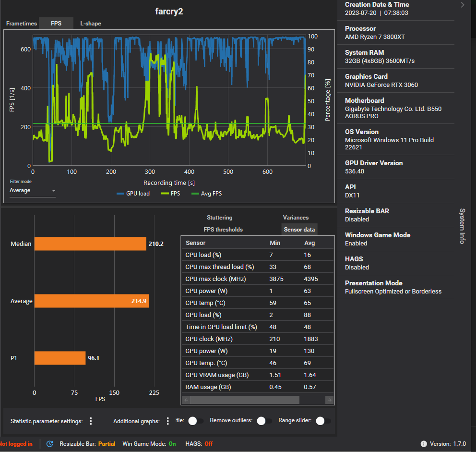Click the Min column header
The height and width of the screenshot is (452, 476).
click(x=275, y=243)
